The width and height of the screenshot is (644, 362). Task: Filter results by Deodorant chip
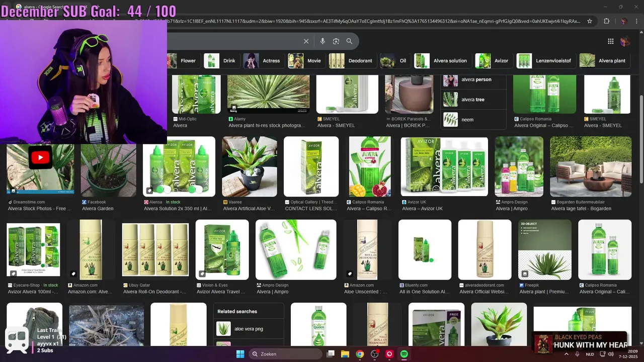tap(352, 61)
